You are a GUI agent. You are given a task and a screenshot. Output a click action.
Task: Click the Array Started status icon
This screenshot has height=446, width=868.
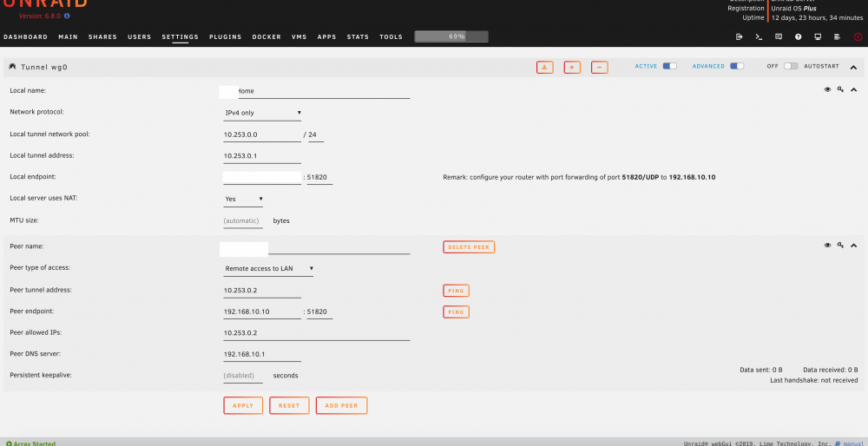pos(9,443)
